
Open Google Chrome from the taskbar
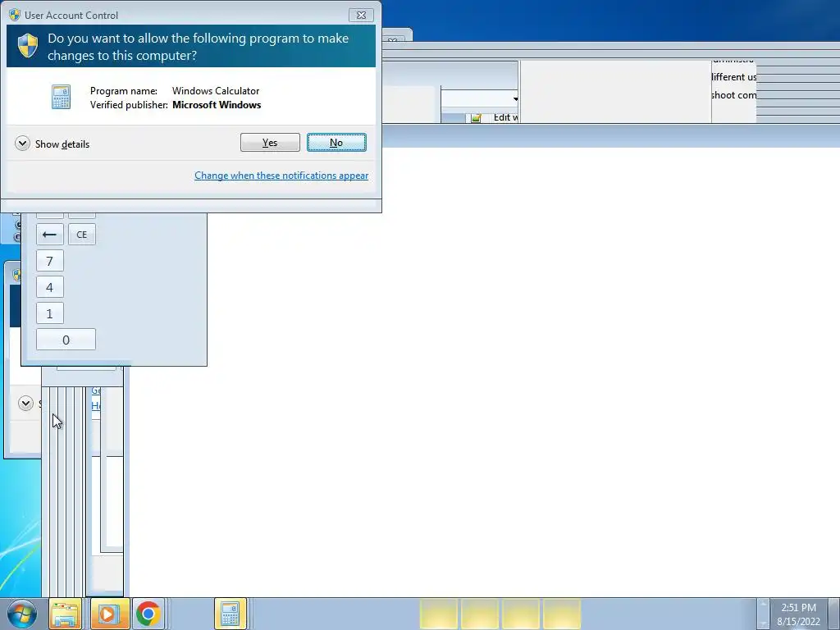tap(148, 614)
